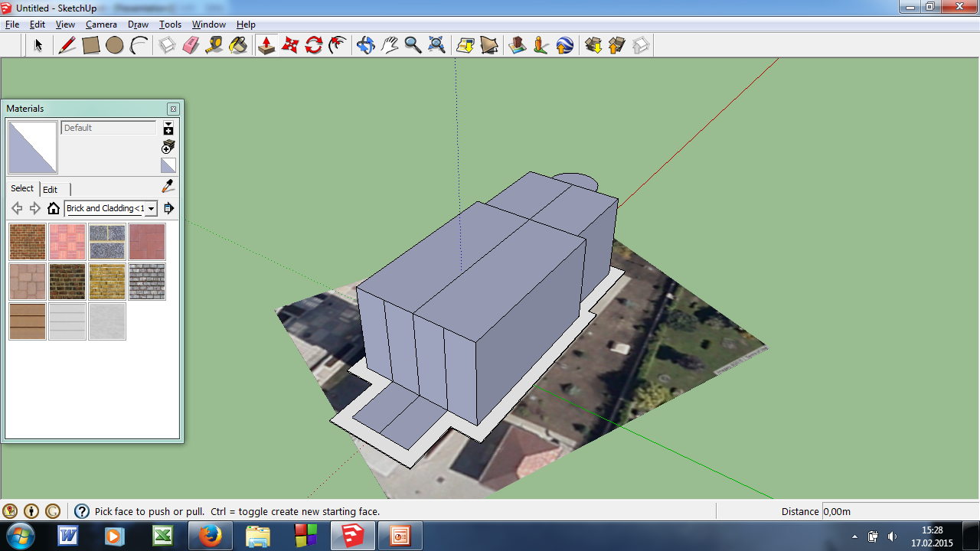Click the Create Material icon
980x551 pixels.
[168, 146]
